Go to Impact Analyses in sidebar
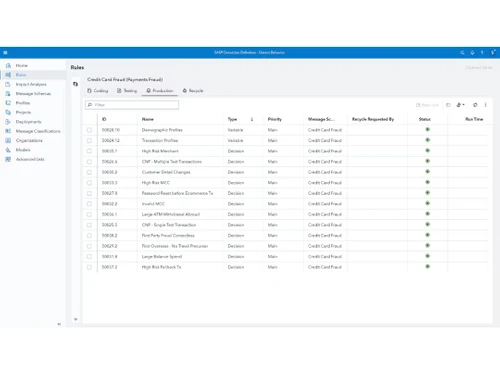This screenshot has width=500, height=375. [31, 84]
